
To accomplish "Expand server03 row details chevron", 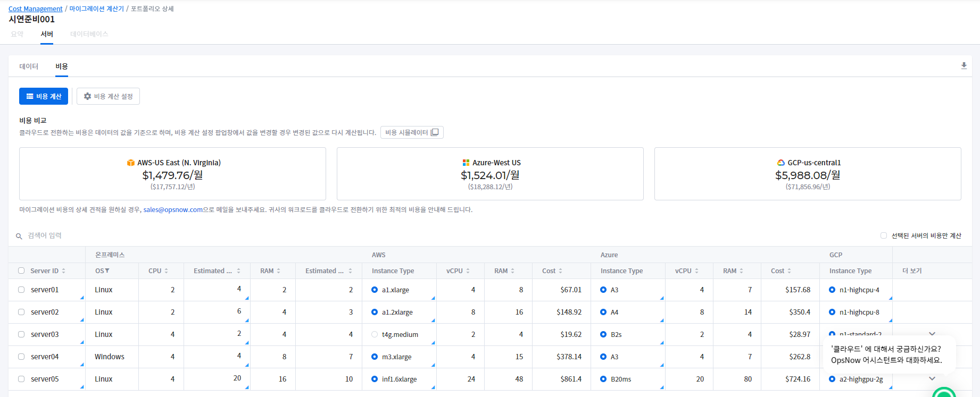I will [932, 333].
